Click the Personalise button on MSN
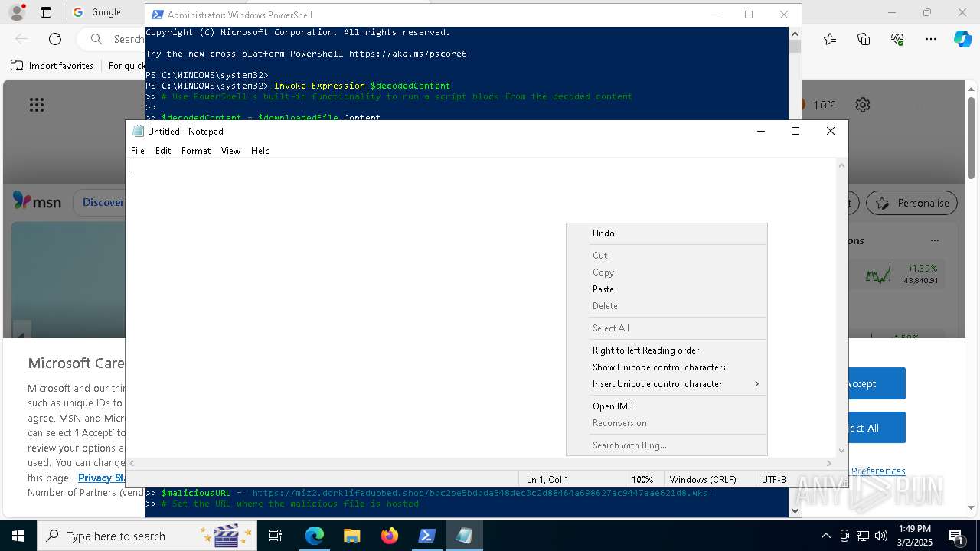Image resolution: width=980 pixels, height=551 pixels. (x=912, y=203)
